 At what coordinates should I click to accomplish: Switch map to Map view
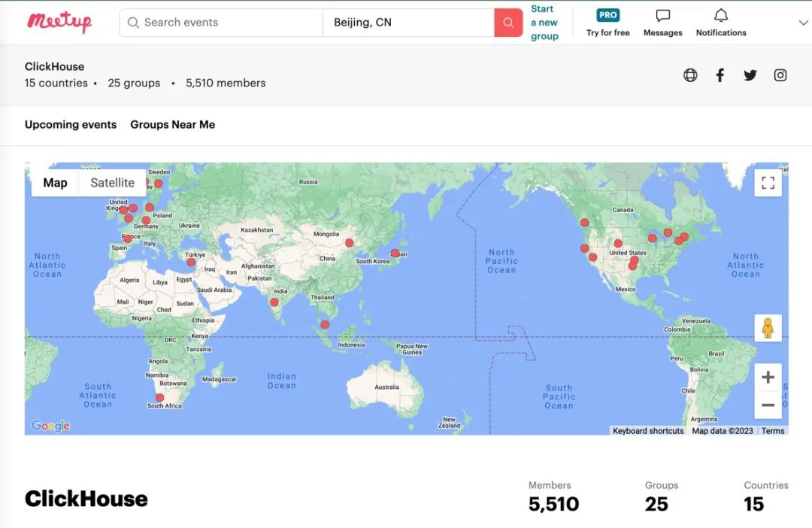tap(55, 182)
